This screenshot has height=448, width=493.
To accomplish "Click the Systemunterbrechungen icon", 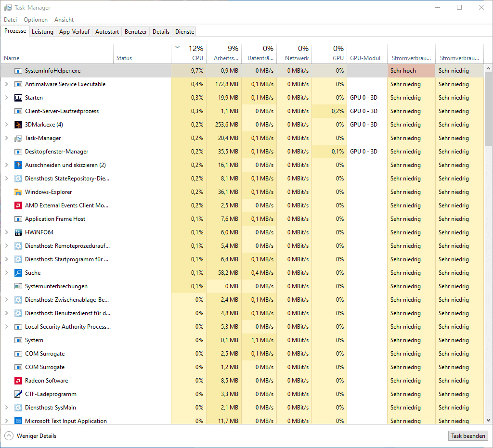I will coord(18,286).
